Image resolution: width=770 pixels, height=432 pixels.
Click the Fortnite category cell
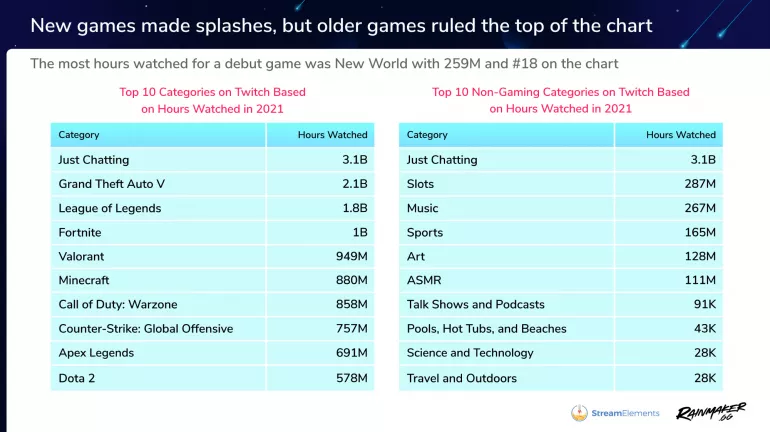[x=158, y=232]
